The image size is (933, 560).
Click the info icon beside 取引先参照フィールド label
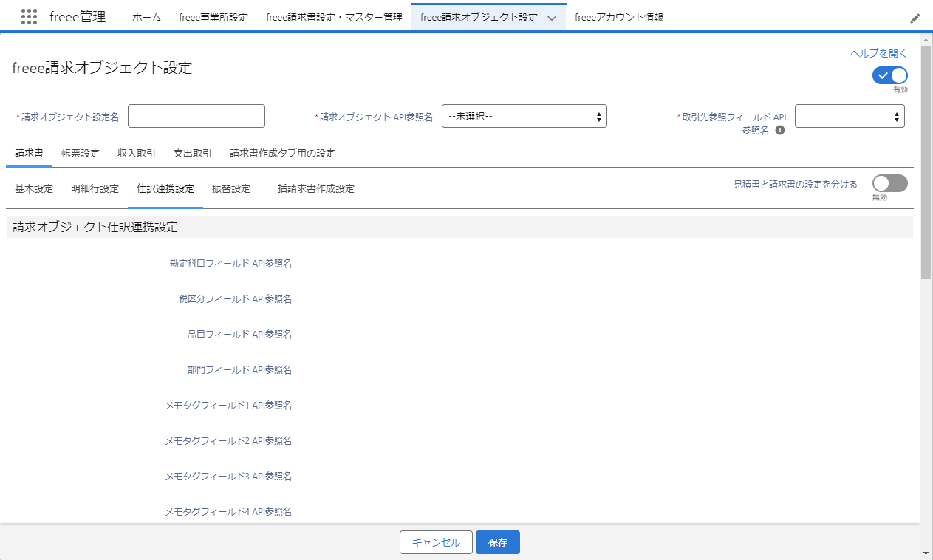click(779, 130)
